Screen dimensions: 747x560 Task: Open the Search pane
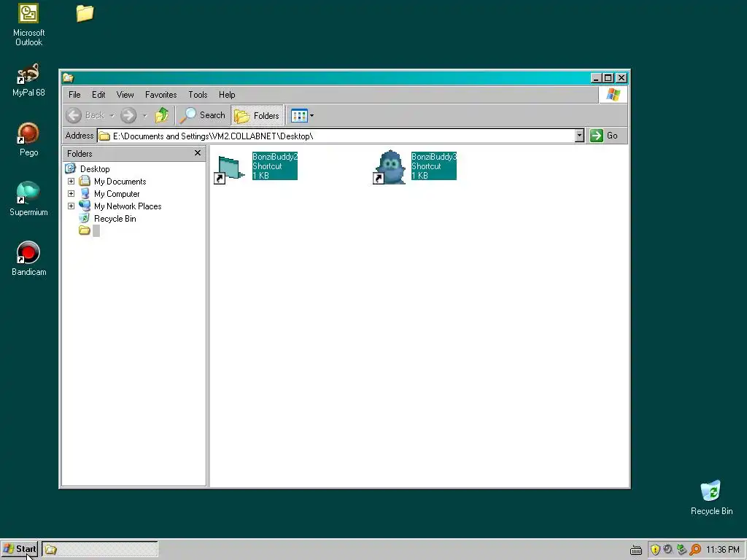(x=203, y=115)
